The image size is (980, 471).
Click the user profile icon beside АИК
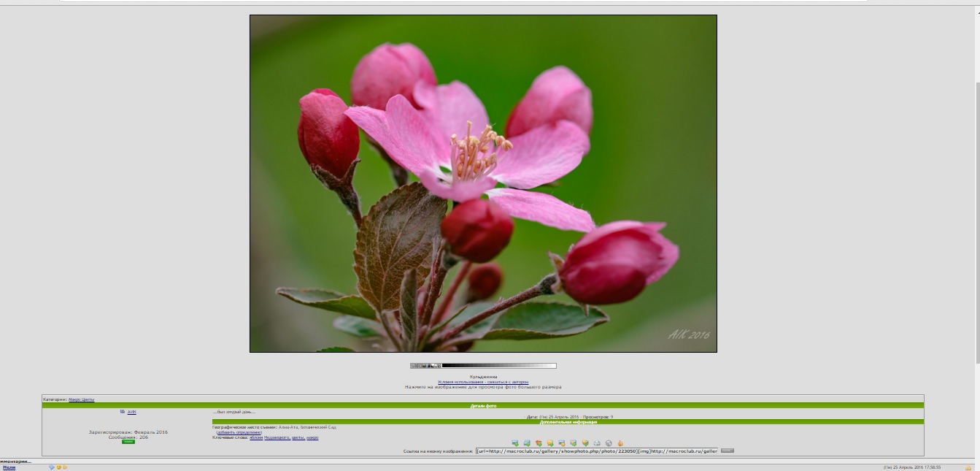click(123, 412)
